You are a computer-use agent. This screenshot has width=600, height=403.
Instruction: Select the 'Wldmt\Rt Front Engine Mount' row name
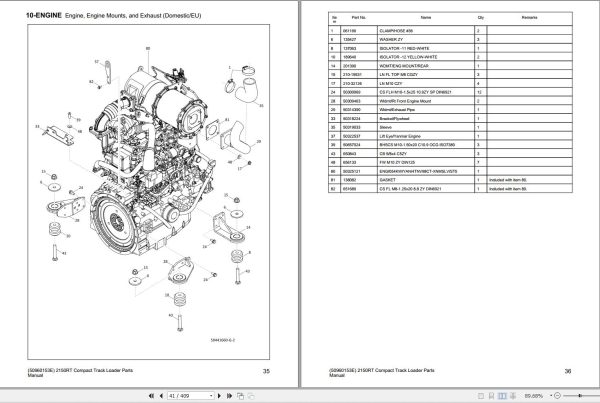click(405, 101)
